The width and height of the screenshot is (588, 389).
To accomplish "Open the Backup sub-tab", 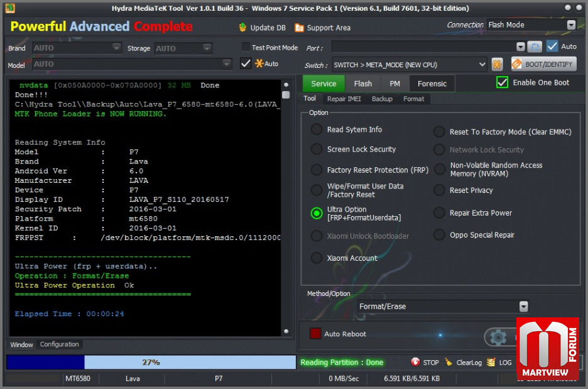I will (x=382, y=99).
